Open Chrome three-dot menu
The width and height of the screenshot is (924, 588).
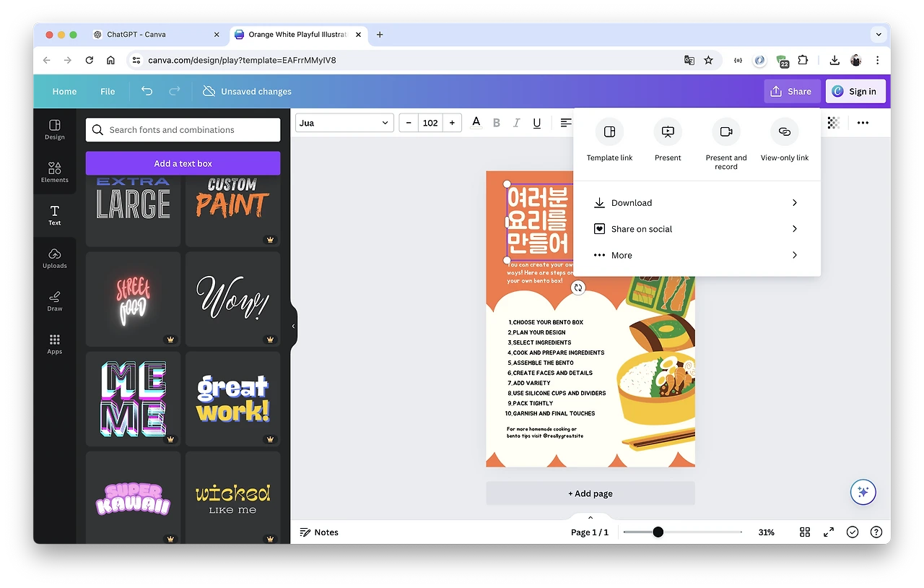(877, 60)
